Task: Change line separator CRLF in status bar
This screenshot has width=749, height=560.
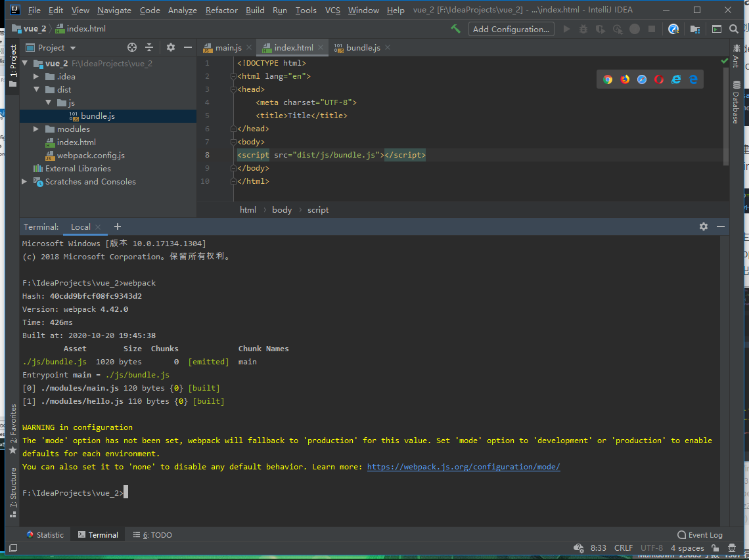Action: pos(624,548)
